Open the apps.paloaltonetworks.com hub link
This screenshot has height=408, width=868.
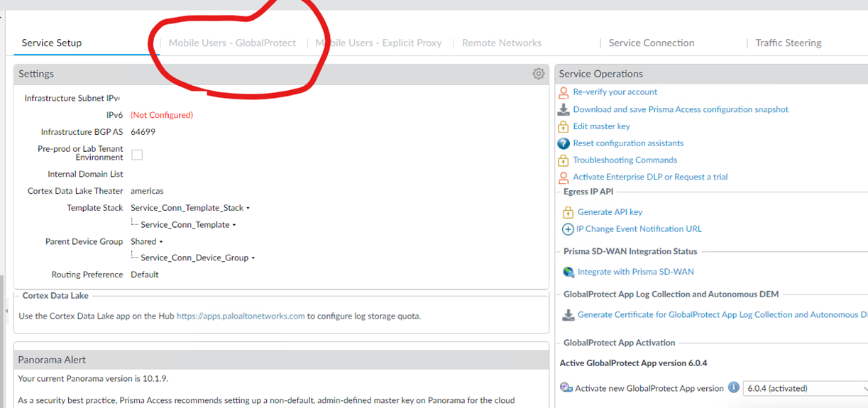pyautogui.click(x=241, y=316)
